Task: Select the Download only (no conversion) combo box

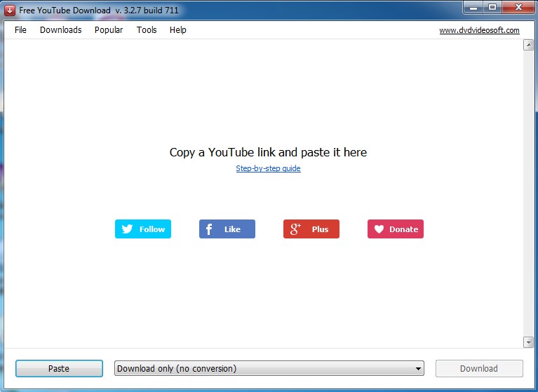Action: (x=269, y=368)
